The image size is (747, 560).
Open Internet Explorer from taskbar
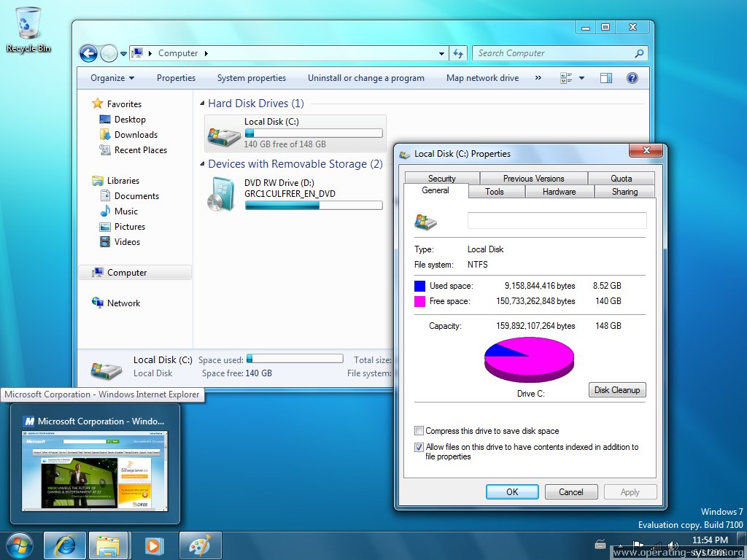(x=65, y=545)
